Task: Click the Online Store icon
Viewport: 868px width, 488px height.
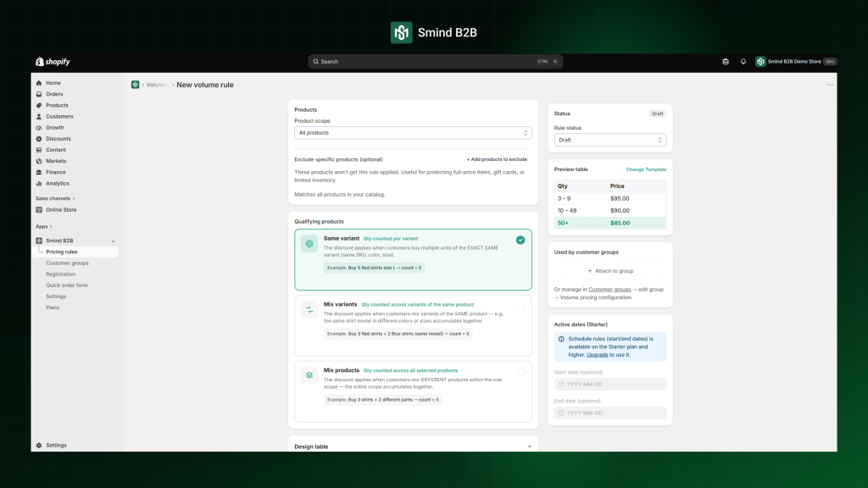Action: click(39, 210)
